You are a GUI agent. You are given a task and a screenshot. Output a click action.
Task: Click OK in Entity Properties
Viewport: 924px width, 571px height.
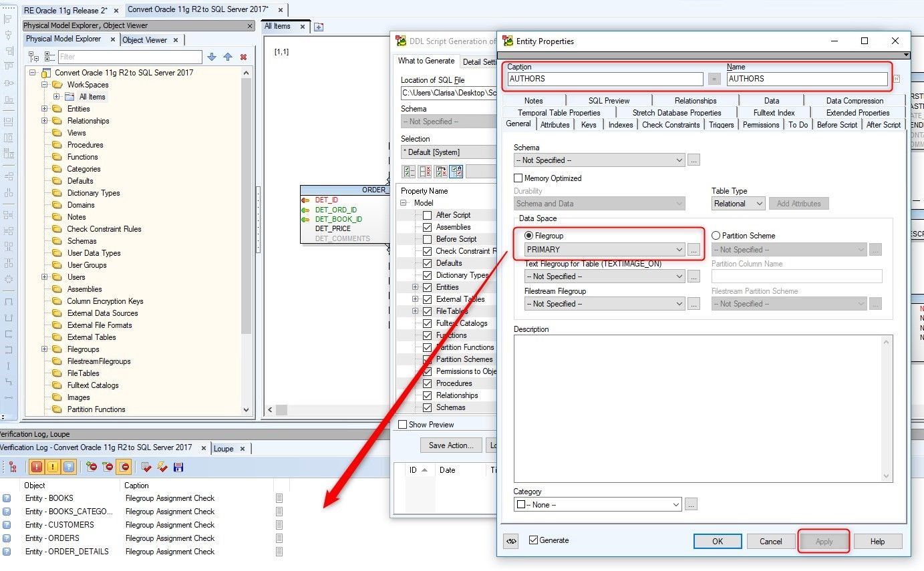pyautogui.click(x=718, y=541)
